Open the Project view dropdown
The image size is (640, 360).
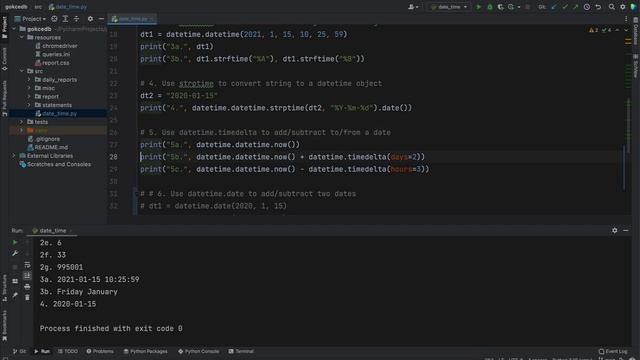pos(30,19)
